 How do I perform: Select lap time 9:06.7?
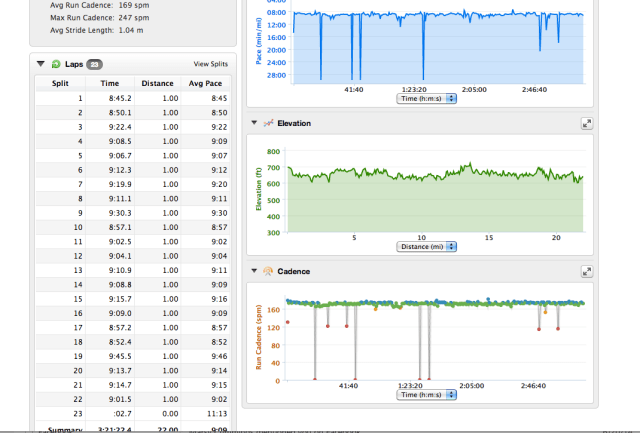[x=120, y=155]
